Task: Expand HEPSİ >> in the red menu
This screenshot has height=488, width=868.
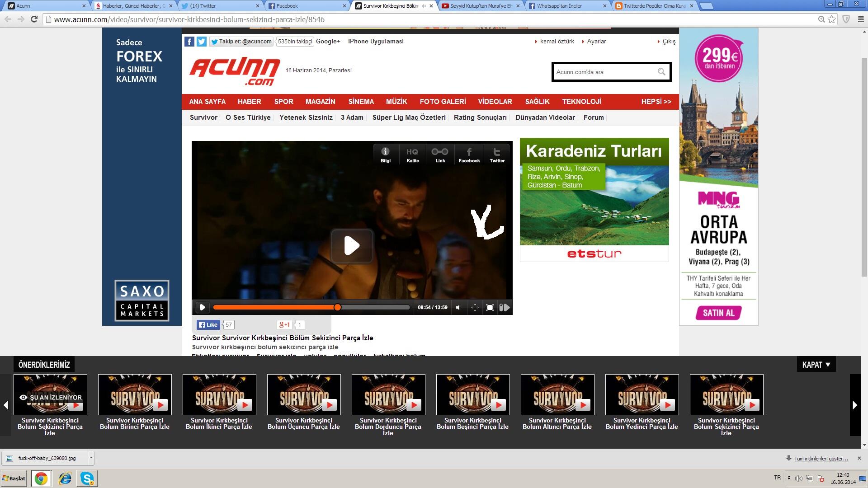Action: pyautogui.click(x=656, y=102)
